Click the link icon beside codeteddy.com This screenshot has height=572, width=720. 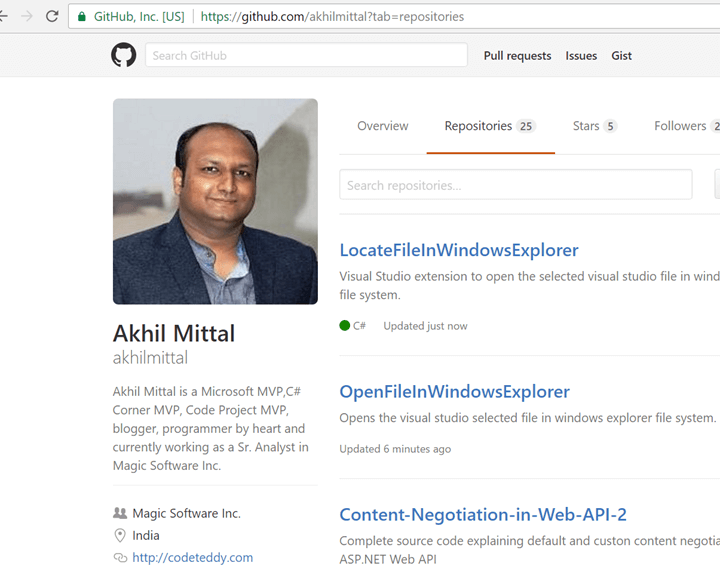tap(120, 558)
